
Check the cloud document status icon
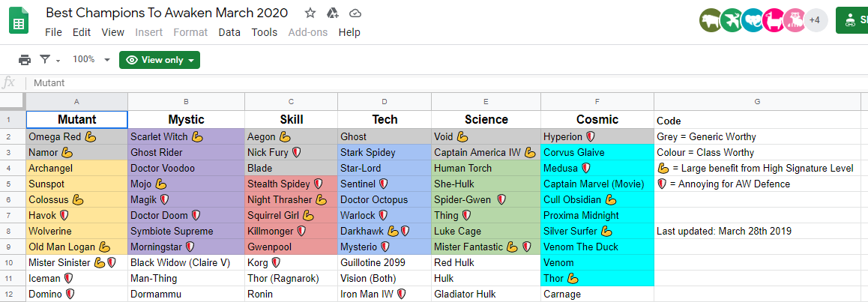(356, 13)
